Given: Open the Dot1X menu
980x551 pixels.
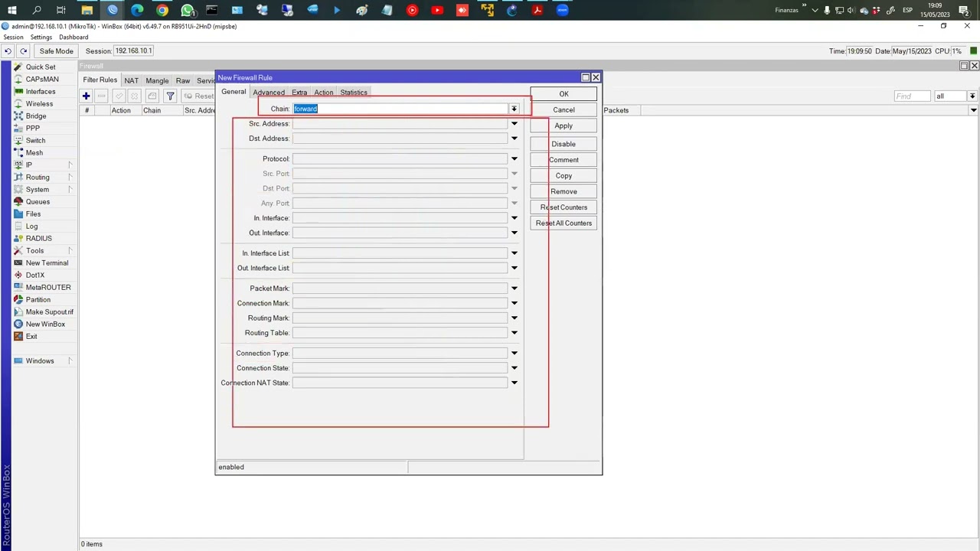Looking at the screenshot, I should [34, 275].
